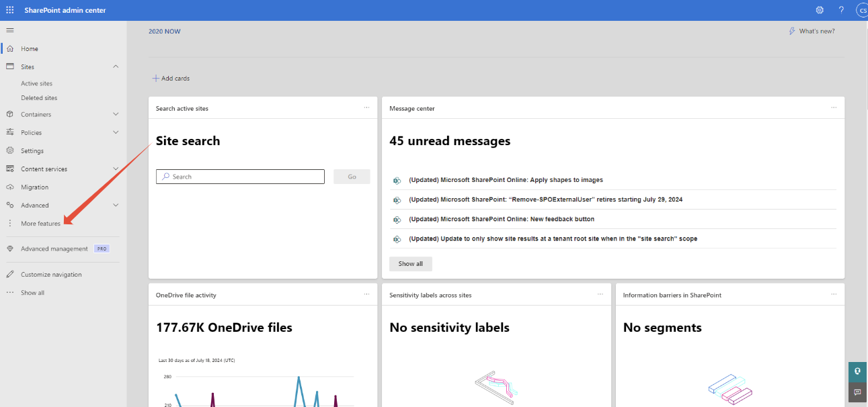Expand the Containers section chevron

click(x=116, y=114)
